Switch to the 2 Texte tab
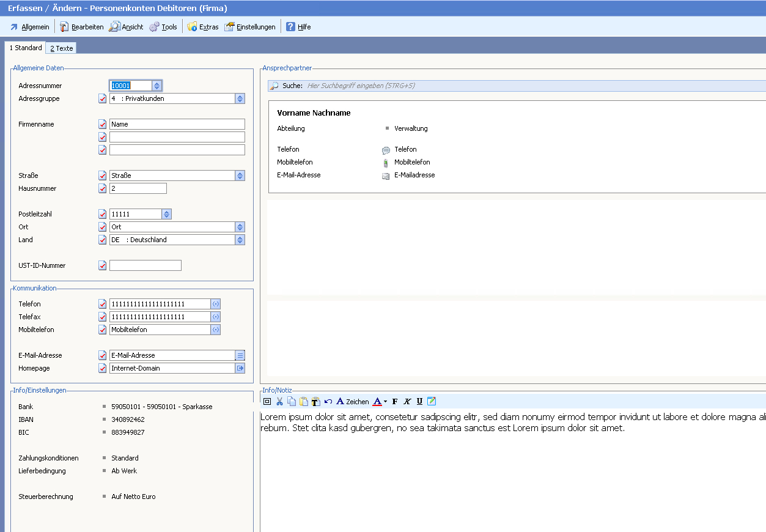The image size is (766, 532). [61, 48]
